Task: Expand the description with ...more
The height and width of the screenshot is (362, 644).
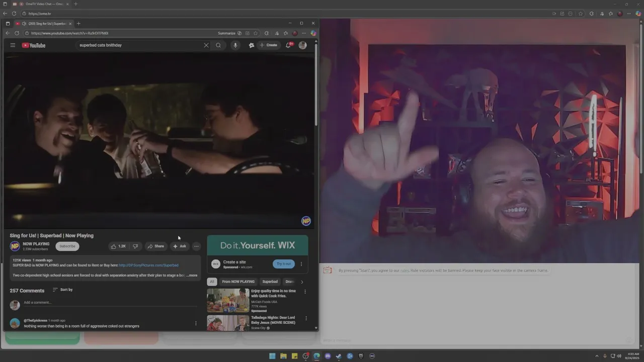Action: pos(192,276)
